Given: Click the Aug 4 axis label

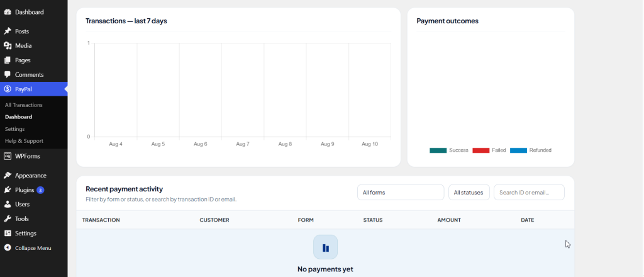Looking at the screenshot, I should pyautogui.click(x=116, y=144).
